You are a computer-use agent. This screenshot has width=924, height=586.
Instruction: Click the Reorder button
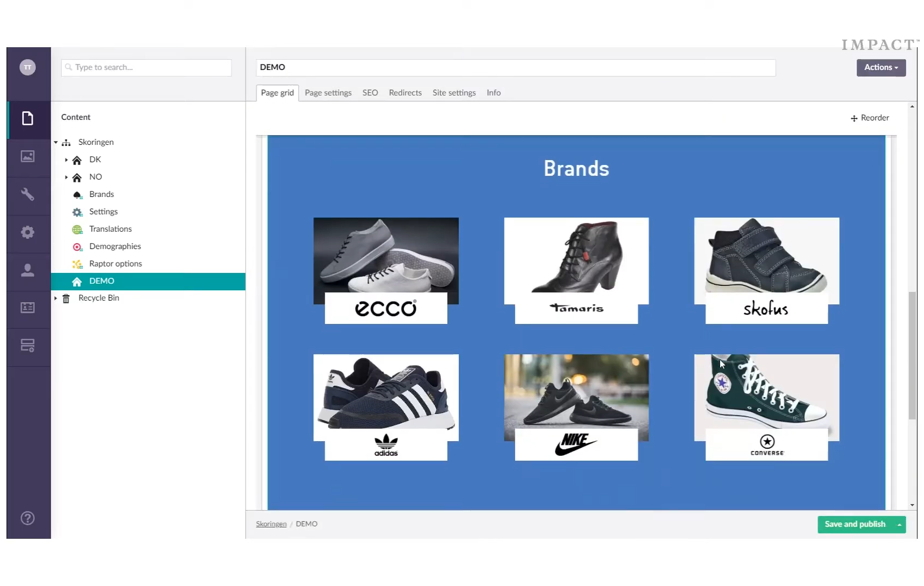[870, 118]
